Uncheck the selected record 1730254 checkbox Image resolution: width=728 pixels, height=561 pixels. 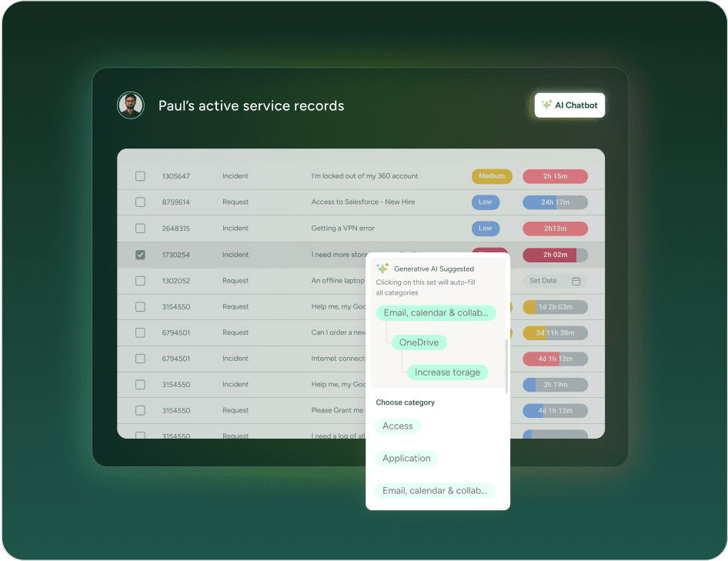[140, 255]
